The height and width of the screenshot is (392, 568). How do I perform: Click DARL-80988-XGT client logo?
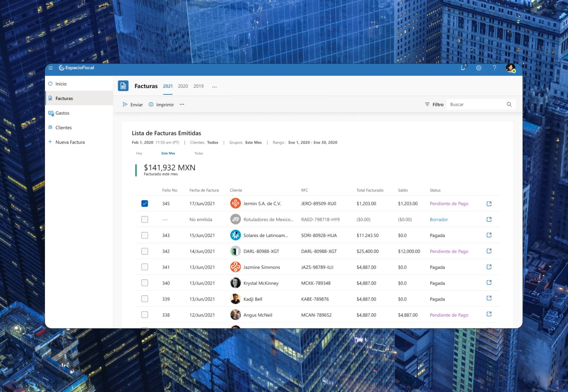[235, 251]
